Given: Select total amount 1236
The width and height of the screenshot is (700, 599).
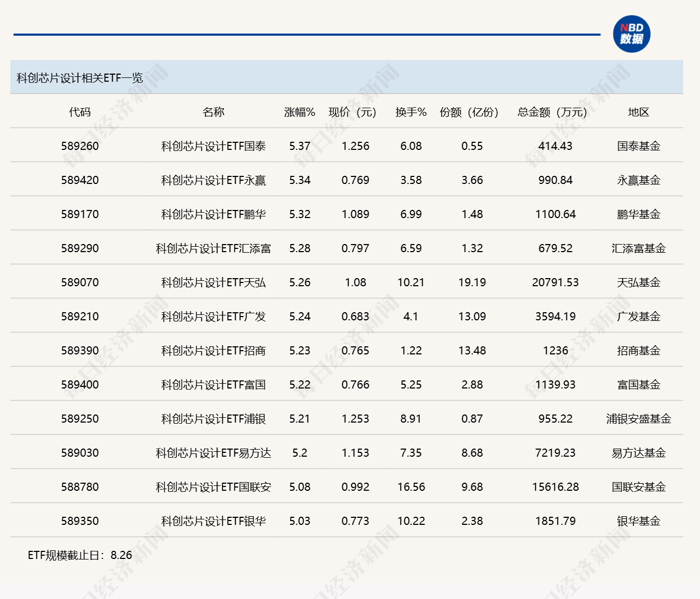Looking at the screenshot, I should pos(556,351).
